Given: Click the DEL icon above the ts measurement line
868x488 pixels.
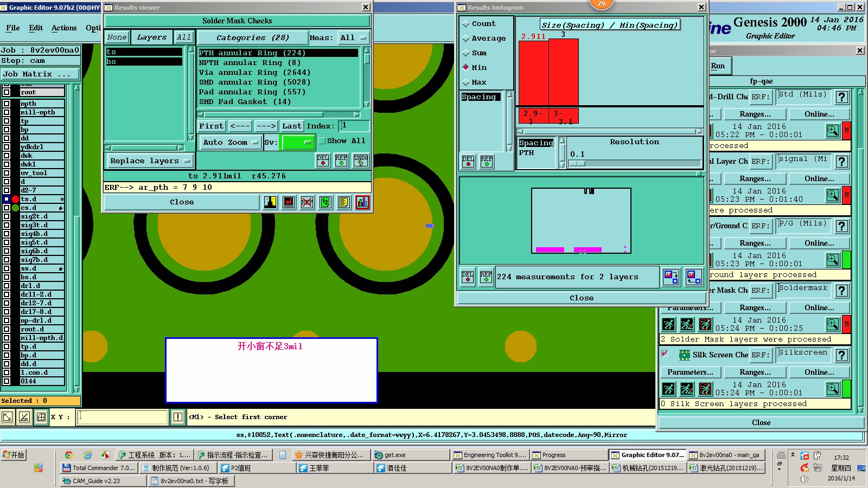Looking at the screenshot, I should 323,160.
